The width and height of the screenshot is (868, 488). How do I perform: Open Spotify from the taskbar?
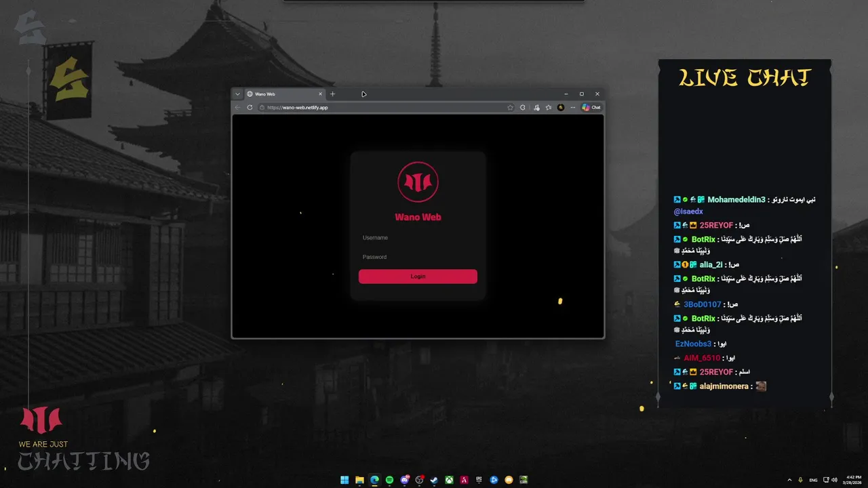pos(389,480)
